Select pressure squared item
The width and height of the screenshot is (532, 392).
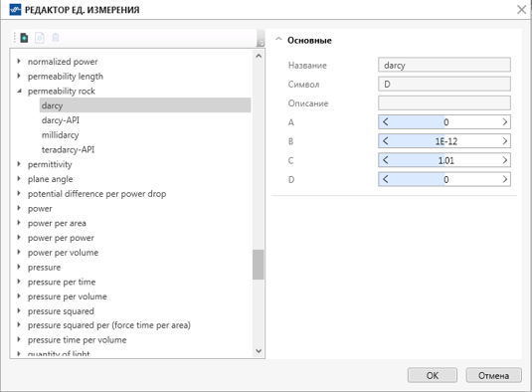point(61,310)
